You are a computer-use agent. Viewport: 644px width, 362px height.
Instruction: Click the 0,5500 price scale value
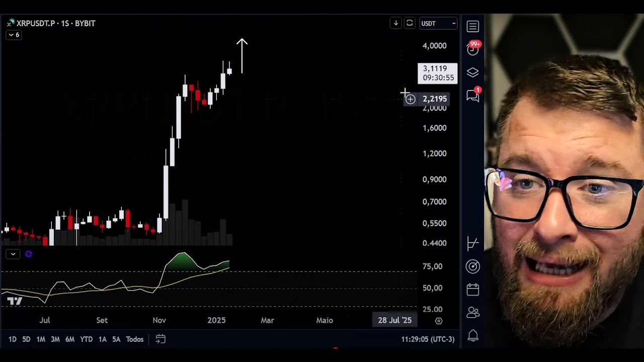point(434,223)
